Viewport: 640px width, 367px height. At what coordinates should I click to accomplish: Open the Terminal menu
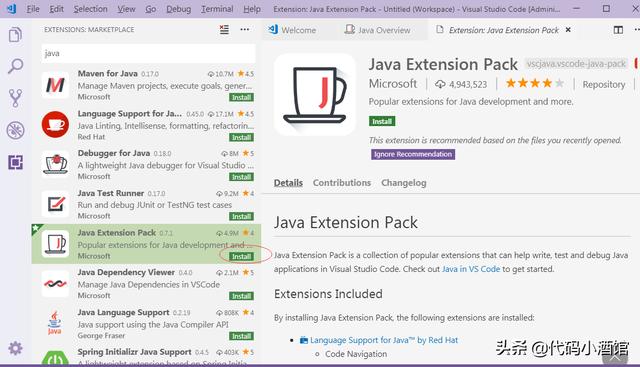point(217,9)
